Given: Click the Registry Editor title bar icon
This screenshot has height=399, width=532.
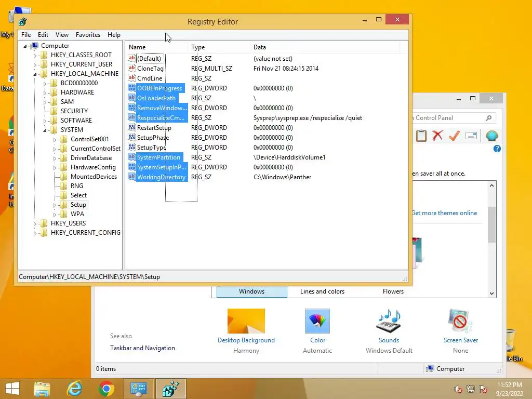Looking at the screenshot, I should [23, 22].
